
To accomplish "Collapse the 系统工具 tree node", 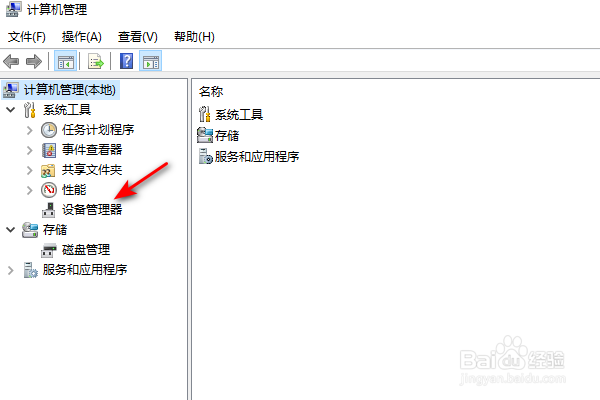I will click(x=11, y=110).
